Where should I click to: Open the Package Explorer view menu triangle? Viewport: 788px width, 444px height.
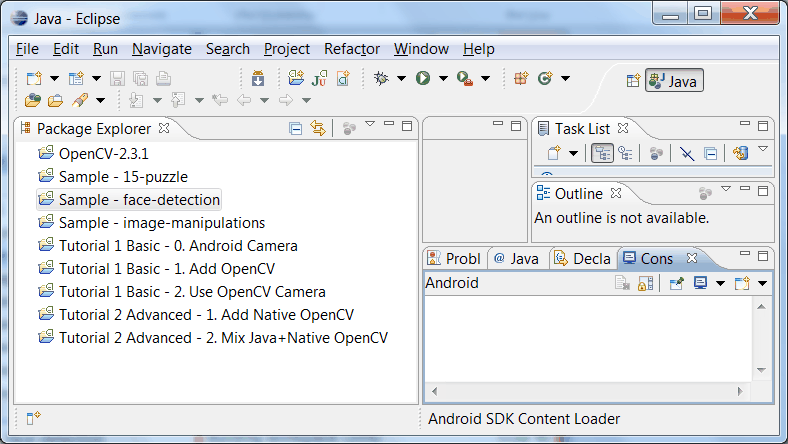(x=370, y=124)
